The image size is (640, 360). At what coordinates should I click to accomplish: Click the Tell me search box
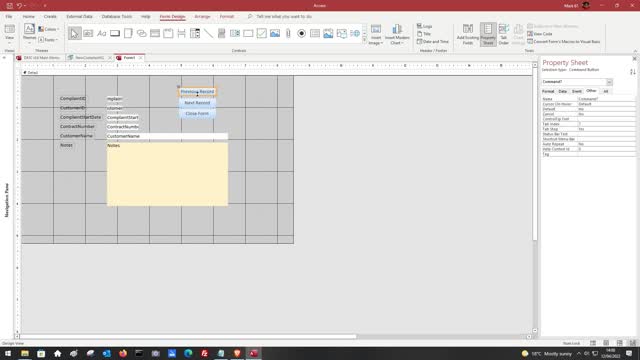coord(284,17)
